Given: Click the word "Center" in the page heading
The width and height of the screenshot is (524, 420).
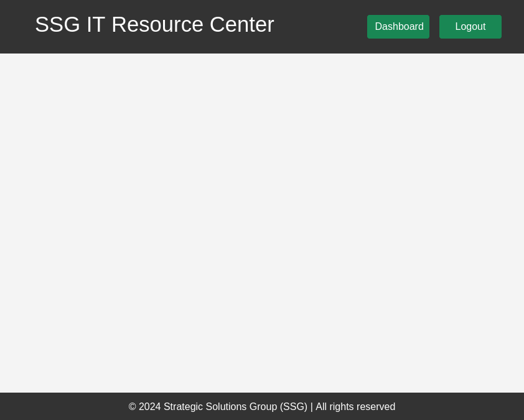Looking at the screenshot, I should (241, 25).
